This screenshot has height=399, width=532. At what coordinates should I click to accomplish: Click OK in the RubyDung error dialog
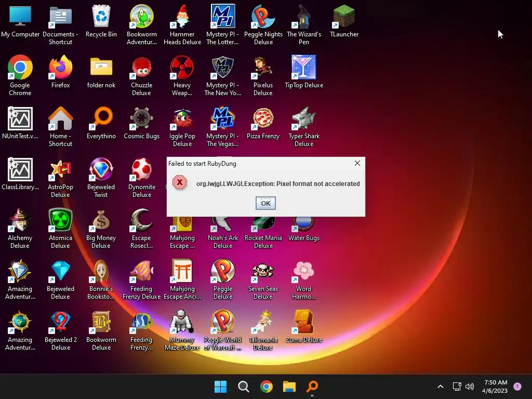pyautogui.click(x=265, y=203)
